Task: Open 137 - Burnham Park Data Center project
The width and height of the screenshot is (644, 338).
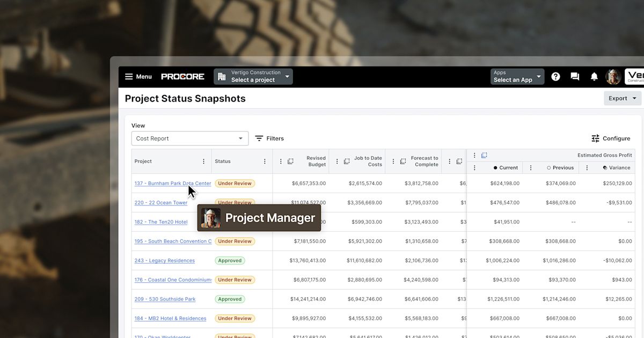Action: tap(173, 183)
